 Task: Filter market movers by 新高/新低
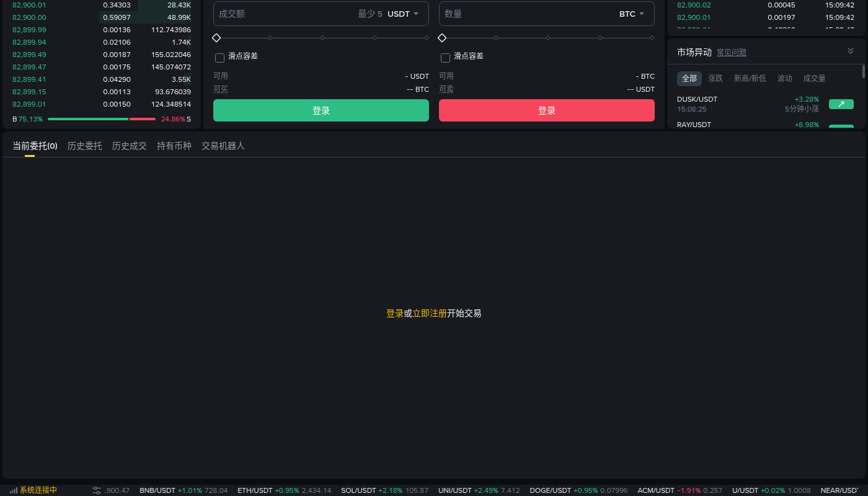(750, 79)
